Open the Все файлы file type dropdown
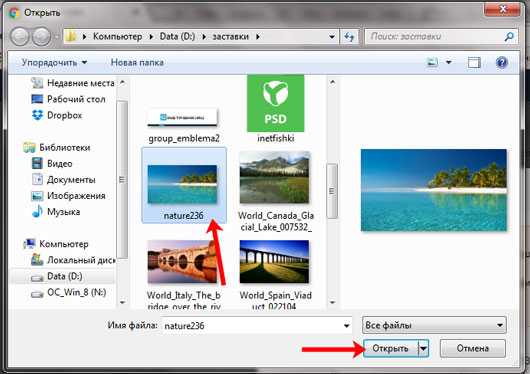Screen dimensions: 530x374 (x=434, y=325)
